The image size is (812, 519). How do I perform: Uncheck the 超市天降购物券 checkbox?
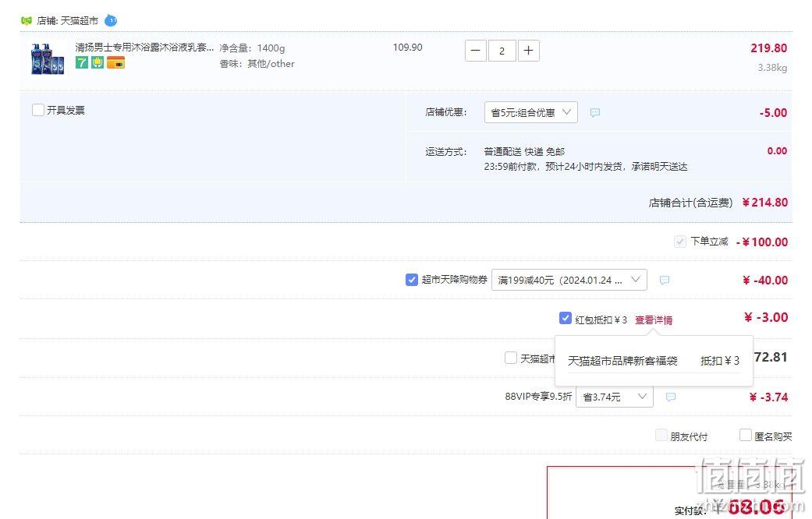point(412,280)
